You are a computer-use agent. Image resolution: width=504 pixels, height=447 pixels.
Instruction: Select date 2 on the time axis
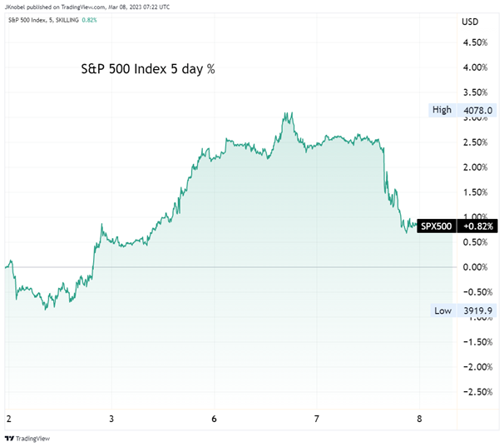click(x=8, y=420)
